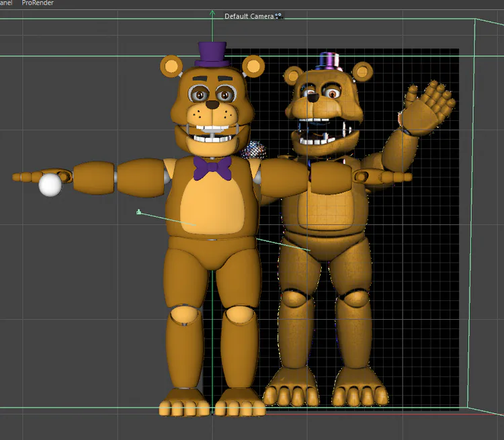Select the white sphere near the hand

[x=50, y=185]
